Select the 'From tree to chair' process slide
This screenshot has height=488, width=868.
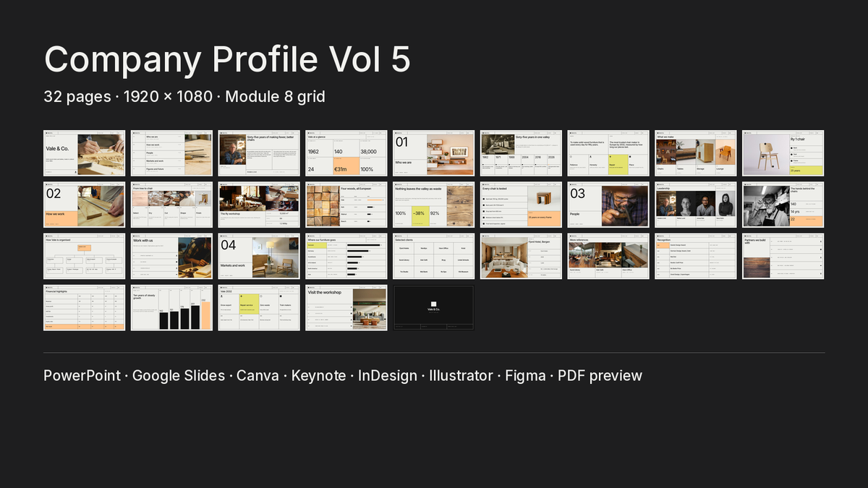pyautogui.click(x=171, y=205)
